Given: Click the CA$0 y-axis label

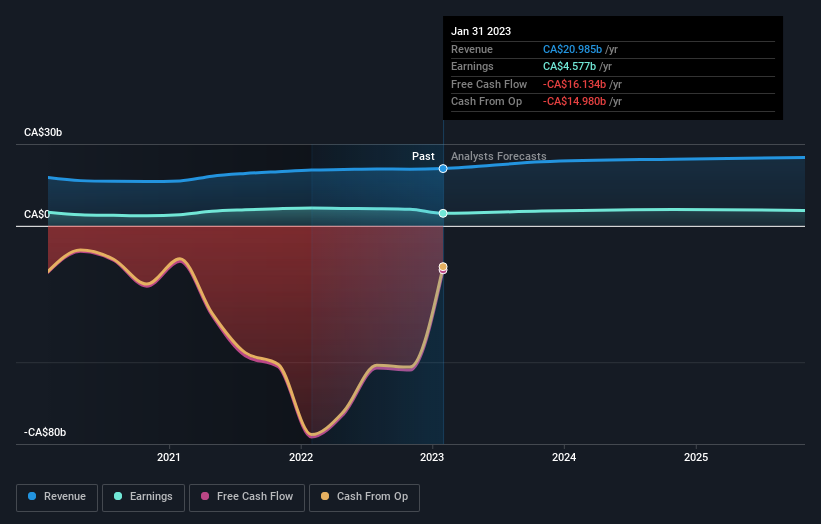Looking at the screenshot, I should pos(37,214).
